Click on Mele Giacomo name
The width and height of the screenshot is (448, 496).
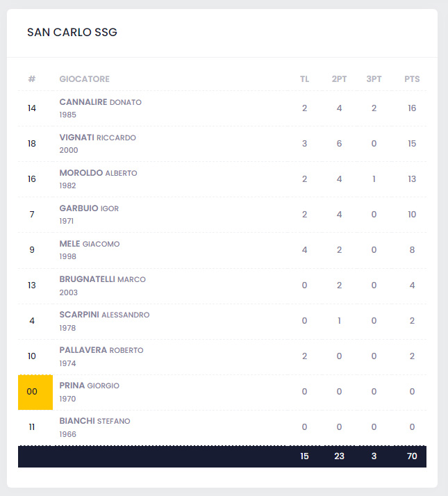tap(90, 244)
